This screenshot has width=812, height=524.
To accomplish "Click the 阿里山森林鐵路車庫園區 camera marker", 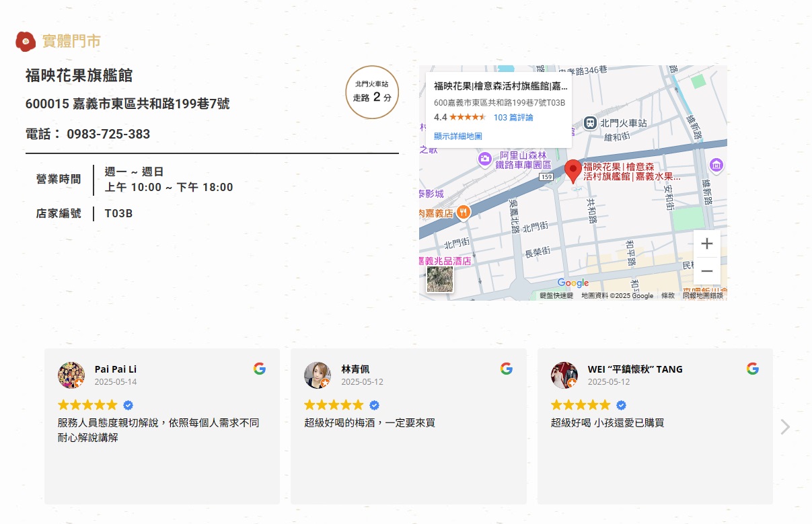I will pos(484,159).
